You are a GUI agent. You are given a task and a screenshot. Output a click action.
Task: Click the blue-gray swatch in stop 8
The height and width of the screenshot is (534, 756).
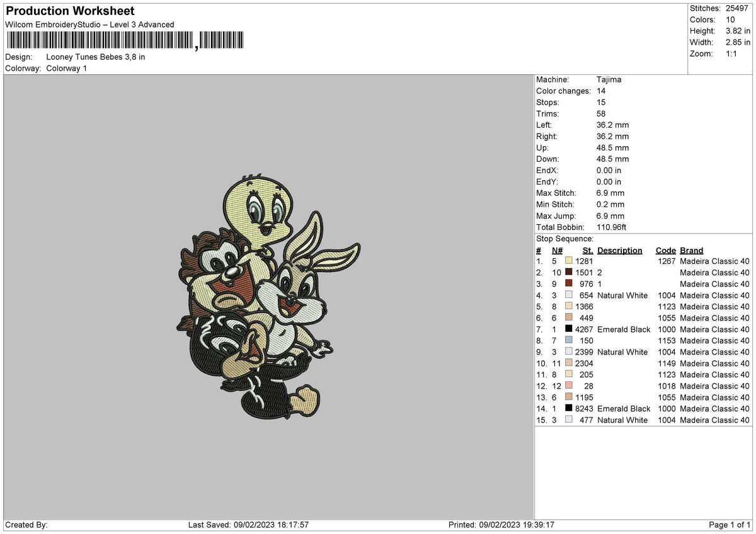point(569,340)
